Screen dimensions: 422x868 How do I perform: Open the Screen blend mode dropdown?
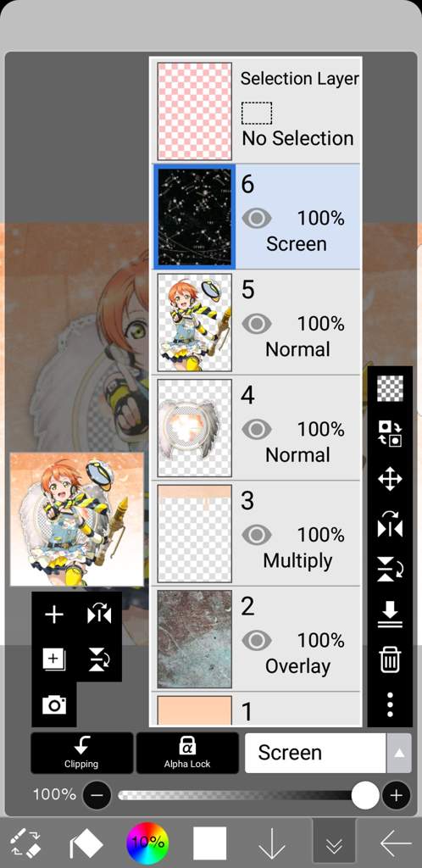[x=315, y=753]
